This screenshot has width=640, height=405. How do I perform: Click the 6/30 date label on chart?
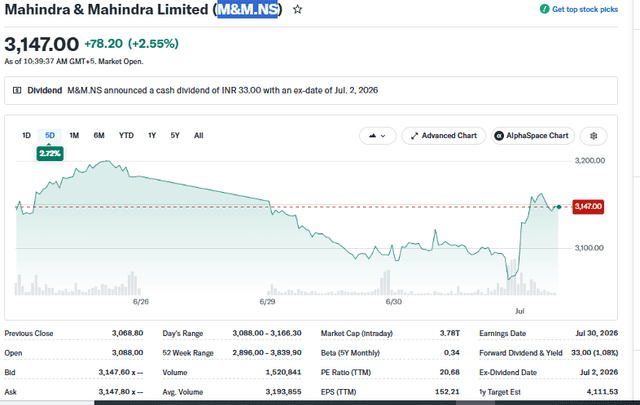coord(394,302)
